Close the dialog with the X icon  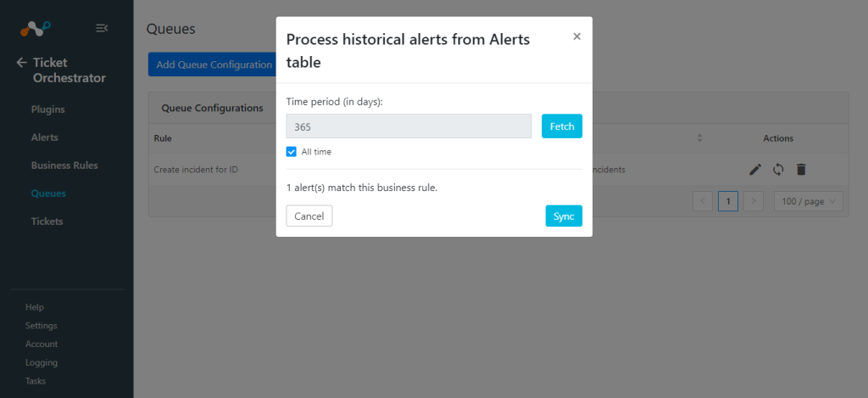(x=576, y=36)
